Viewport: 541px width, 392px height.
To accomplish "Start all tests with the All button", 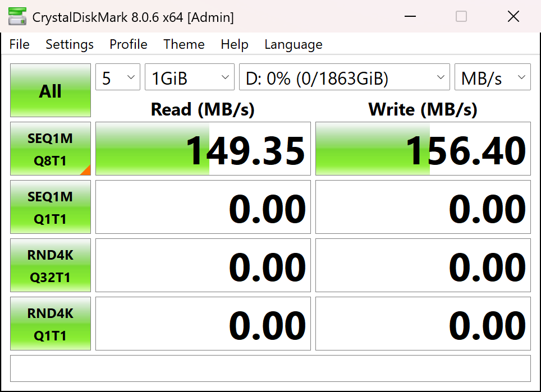I will [x=50, y=90].
